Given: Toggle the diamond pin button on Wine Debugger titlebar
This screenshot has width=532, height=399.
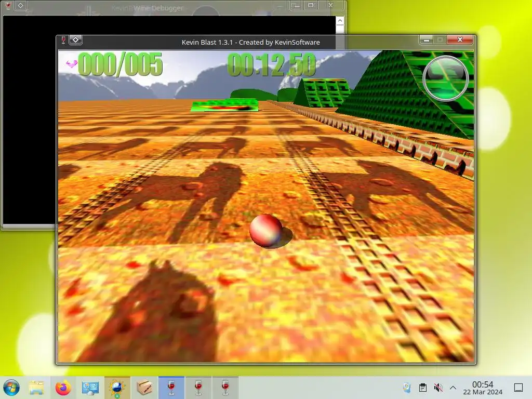Looking at the screenshot, I should point(20,5).
